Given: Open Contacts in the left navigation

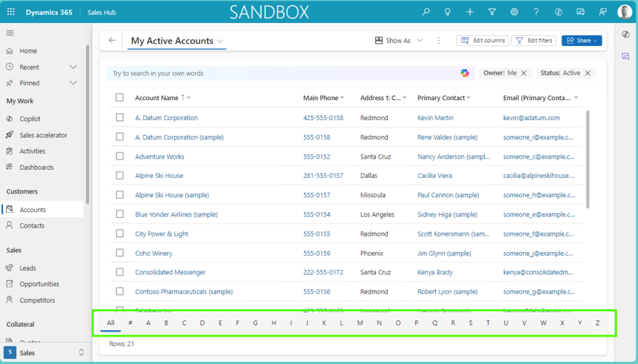Looking at the screenshot, I should (32, 226).
